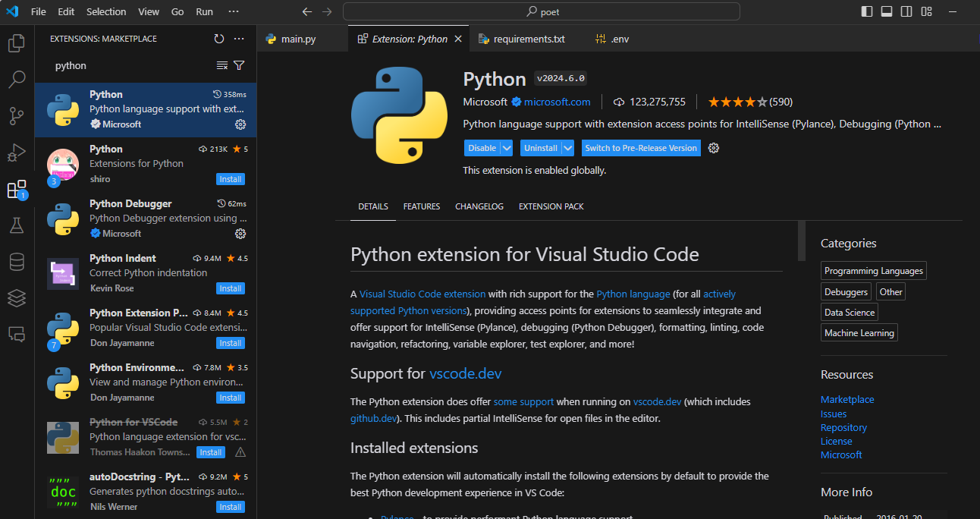Click the warning triangle on Python for VSCode

[x=240, y=452]
